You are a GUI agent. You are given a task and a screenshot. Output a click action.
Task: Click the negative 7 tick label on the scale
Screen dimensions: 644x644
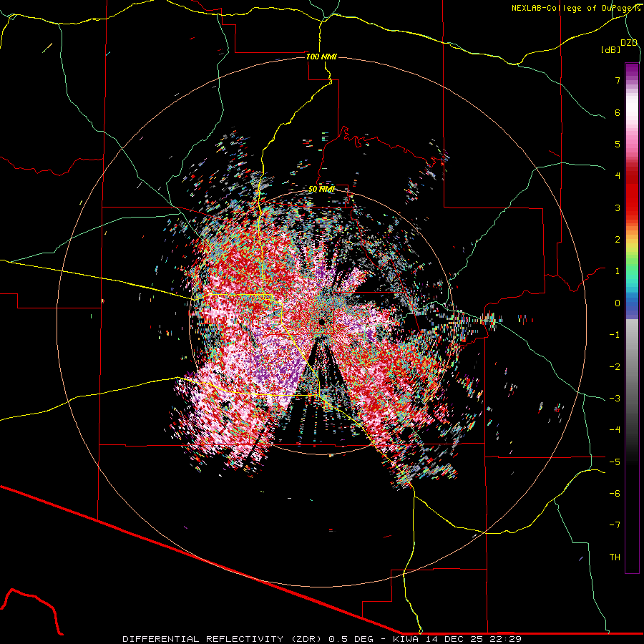coord(615,525)
